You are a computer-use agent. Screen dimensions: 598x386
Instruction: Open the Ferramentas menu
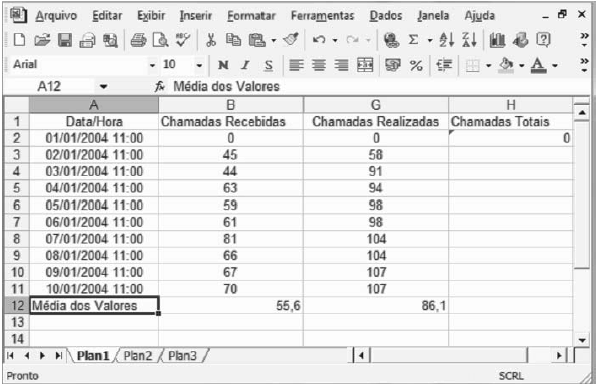coord(322,16)
